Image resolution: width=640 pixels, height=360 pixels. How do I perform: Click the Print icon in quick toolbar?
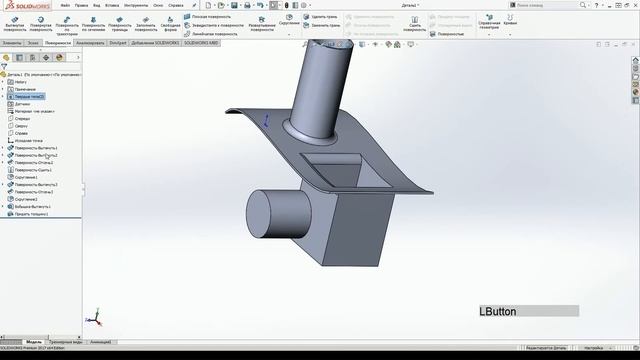(247, 5)
